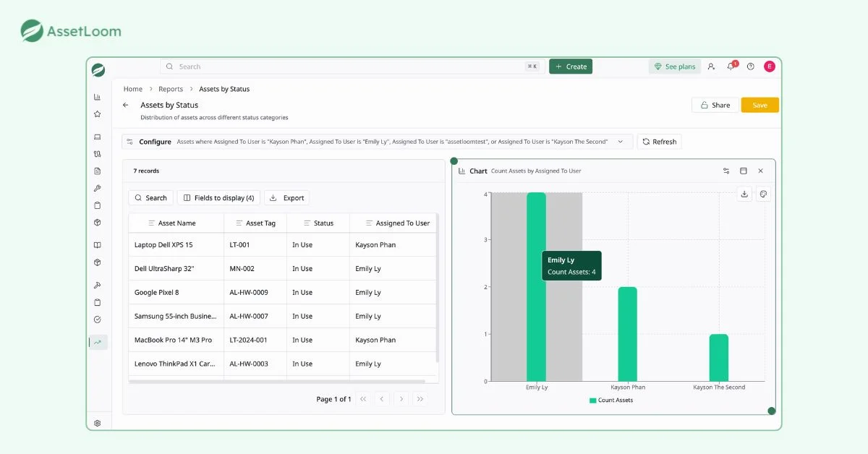Click the AssetLoom leaf logo in the app corner
Screen dimensions: 868x454
pos(98,70)
